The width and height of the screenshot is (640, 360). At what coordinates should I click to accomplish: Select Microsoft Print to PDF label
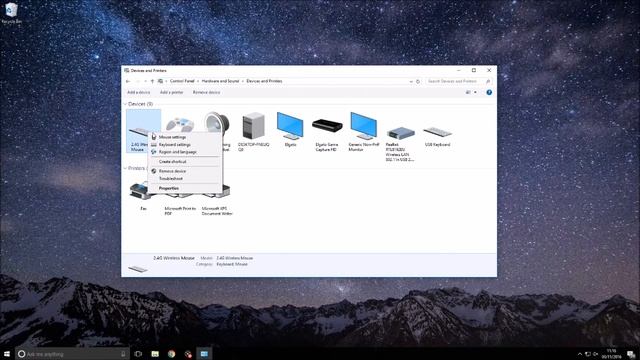[x=180, y=211]
